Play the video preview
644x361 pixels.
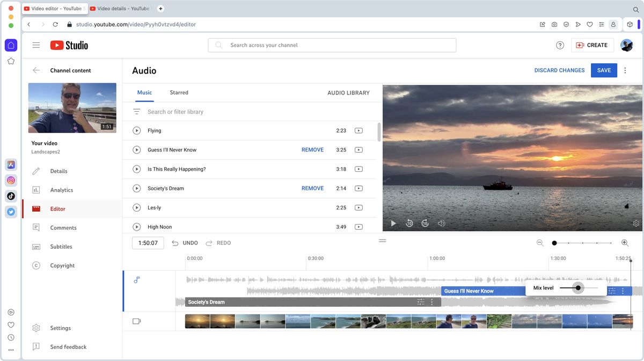pos(393,223)
